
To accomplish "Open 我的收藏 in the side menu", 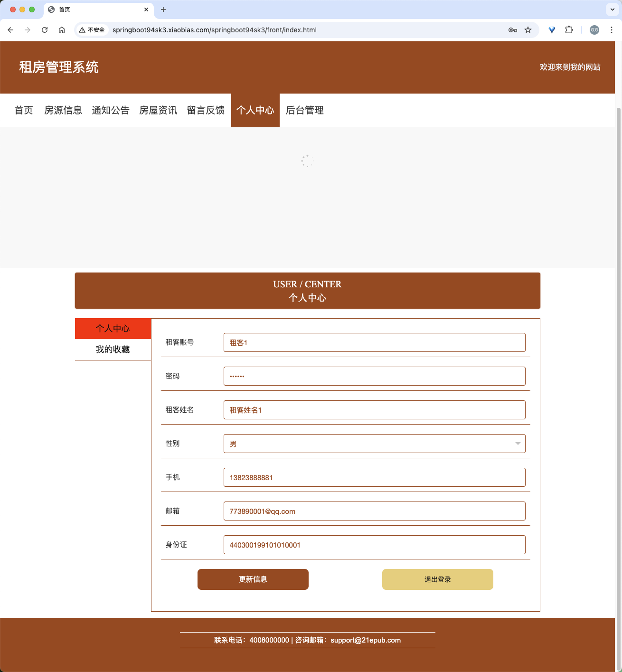I will click(113, 350).
